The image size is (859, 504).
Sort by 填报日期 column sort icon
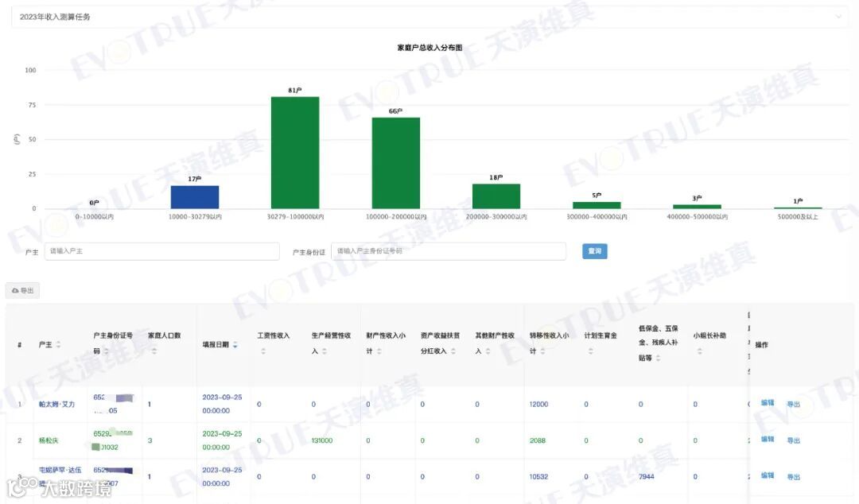pos(235,344)
